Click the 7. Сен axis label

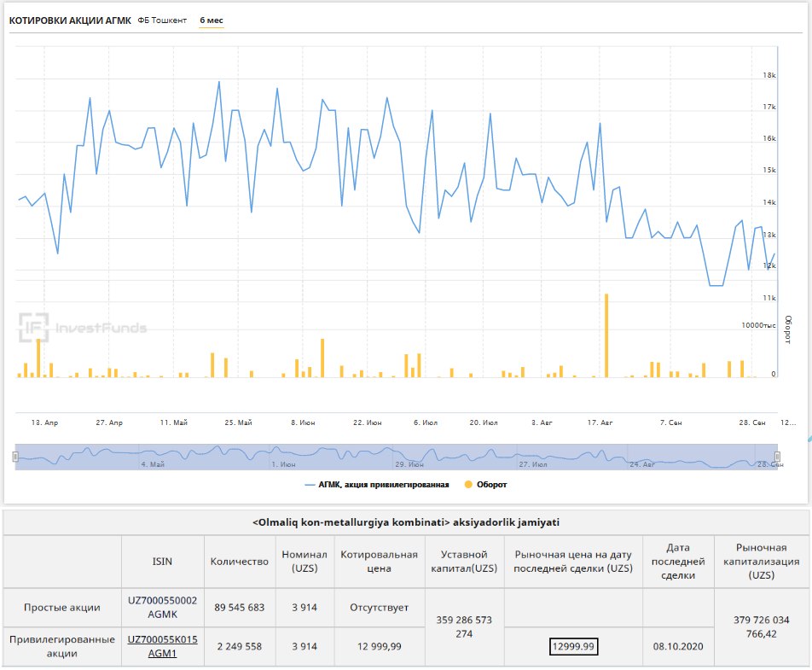[x=670, y=422]
